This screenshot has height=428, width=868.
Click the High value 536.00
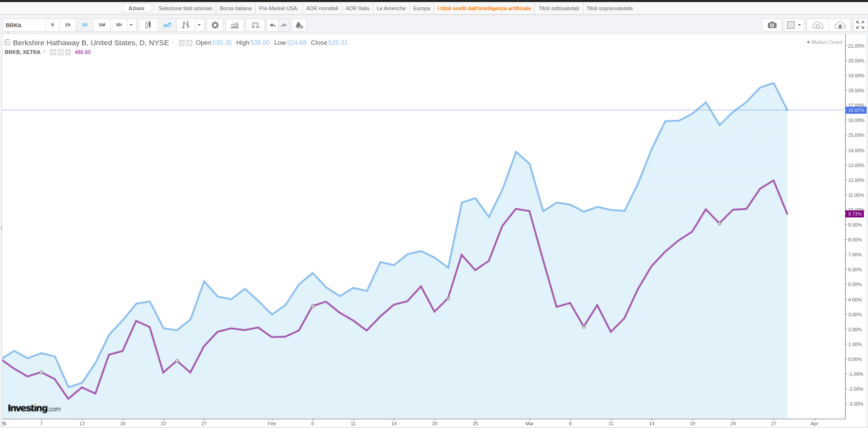click(260, 43)
